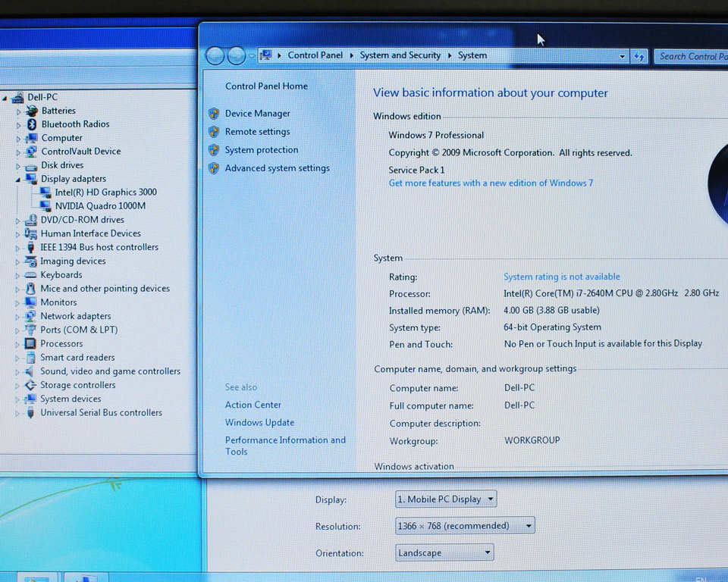The width and height of the screenshot is (728, 582).
Task: Click the Search Control Panel field
Action: [692, 57]
